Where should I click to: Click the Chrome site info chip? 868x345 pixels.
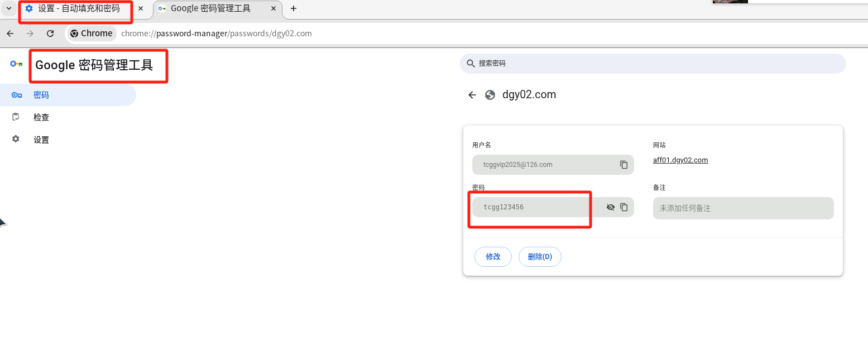tap(92, 33)
